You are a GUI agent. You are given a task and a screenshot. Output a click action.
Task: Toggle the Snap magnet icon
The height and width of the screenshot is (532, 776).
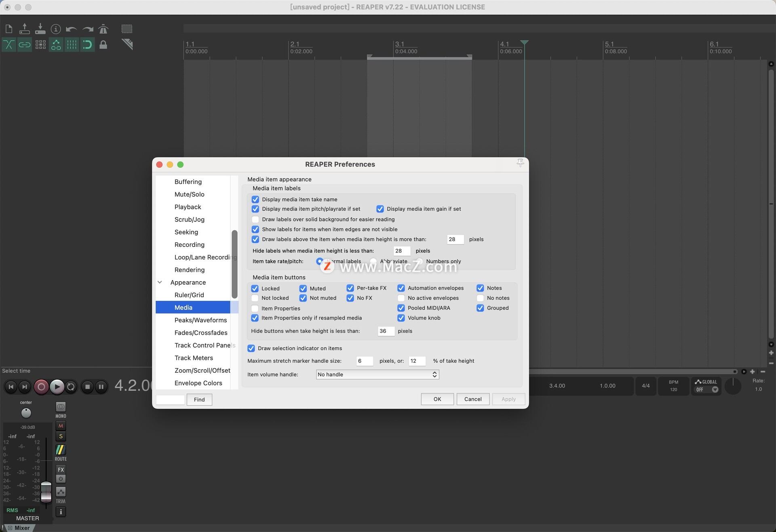(x=87, y=44)
